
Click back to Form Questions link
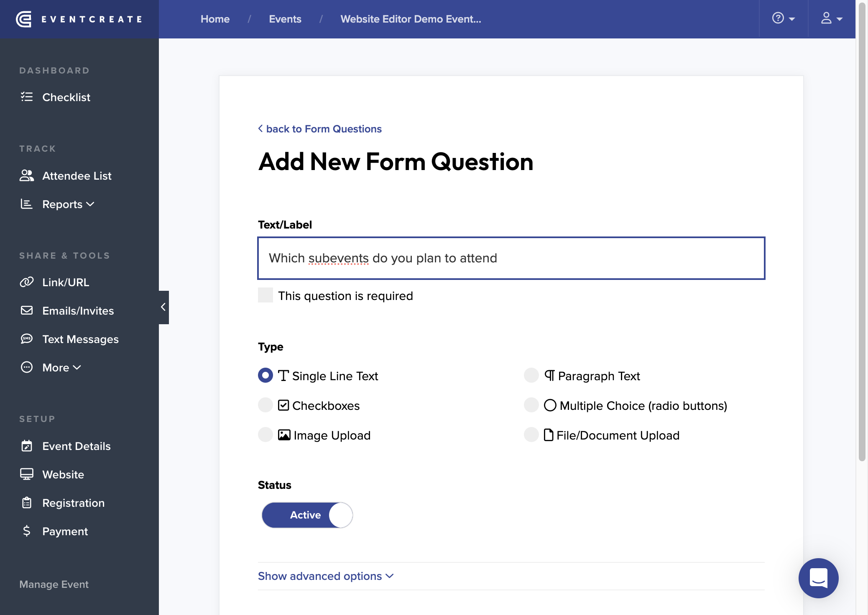click(x=320, y=129)
